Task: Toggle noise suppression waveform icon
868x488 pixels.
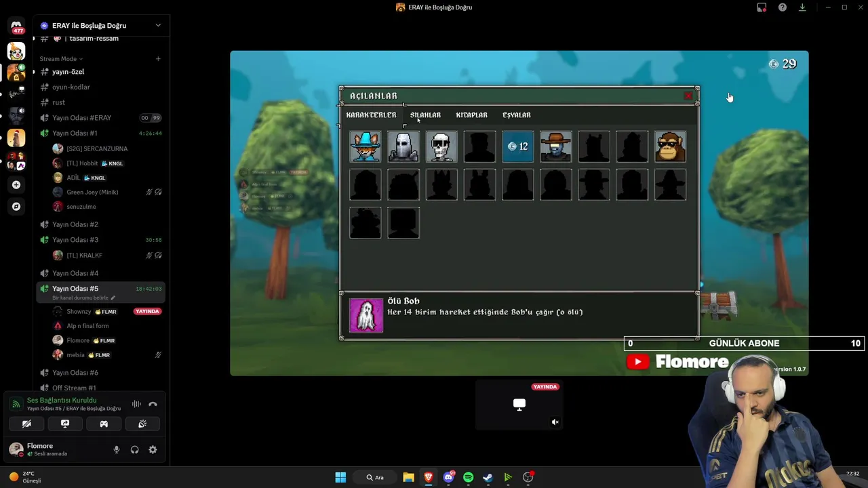Action: (136, 404)
